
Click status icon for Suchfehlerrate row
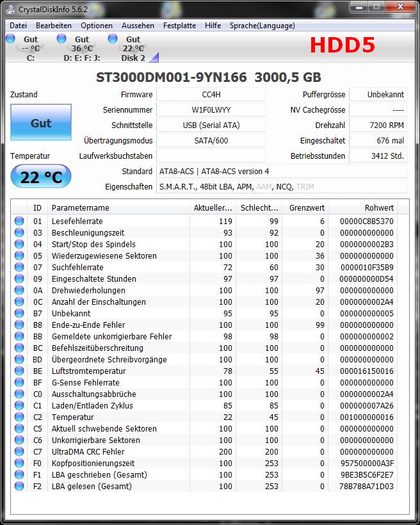click(19, 267)
